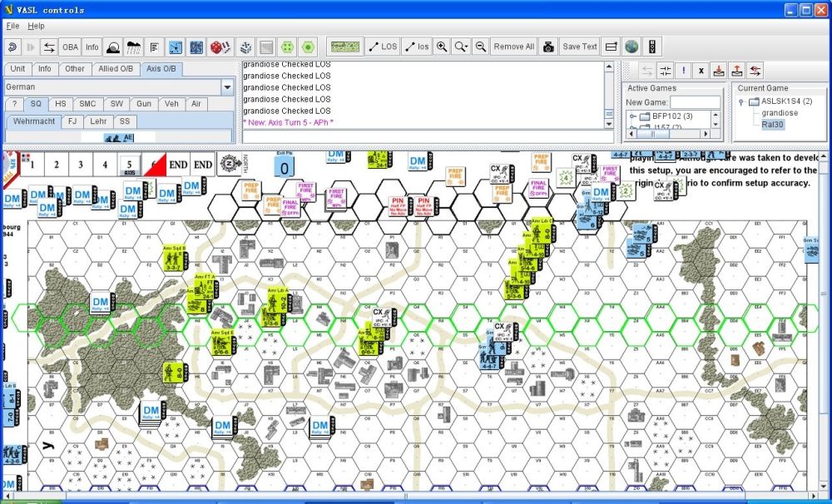Screen dimensions: 832x504
Task: Switch to the Unit tab
Action: click(x=17, y=69)
